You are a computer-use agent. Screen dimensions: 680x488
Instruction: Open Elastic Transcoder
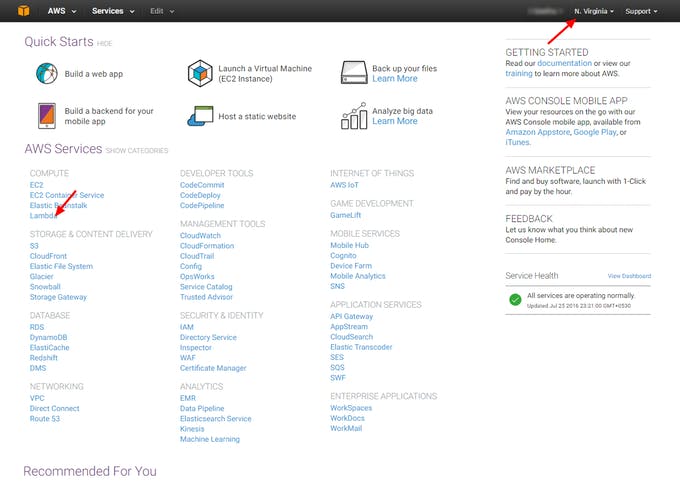pos(361,347)
